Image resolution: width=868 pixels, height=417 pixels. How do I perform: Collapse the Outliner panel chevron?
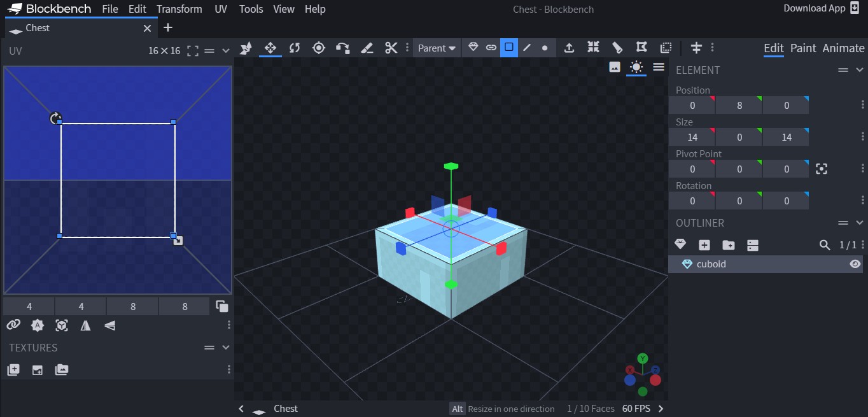[860, 223]
